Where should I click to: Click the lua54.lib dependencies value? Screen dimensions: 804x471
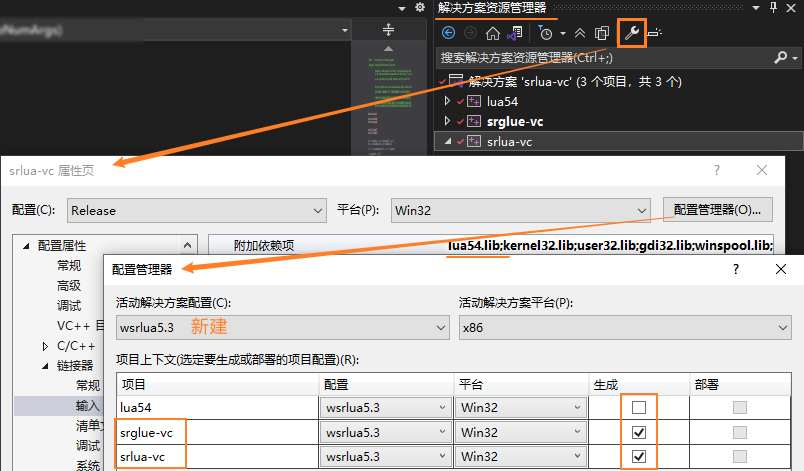(x=610, y=245)
